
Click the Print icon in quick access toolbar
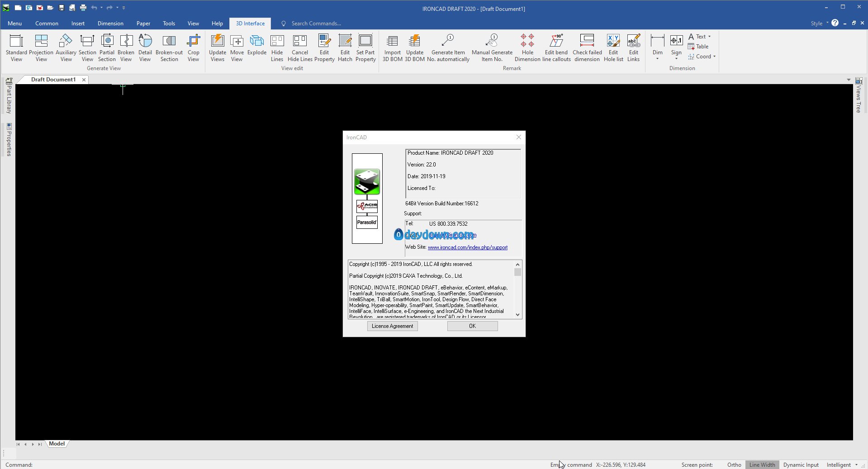(83, 8)
